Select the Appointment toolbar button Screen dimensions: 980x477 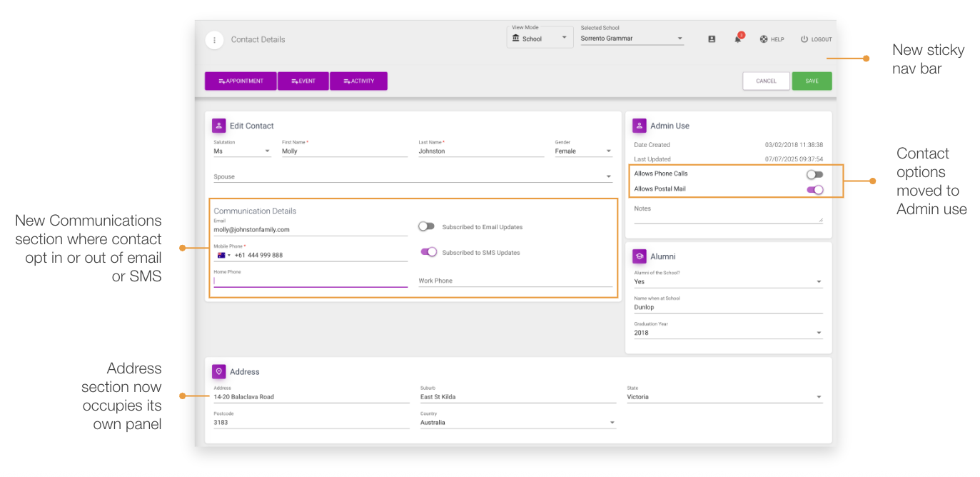pyautogui.click(x=240, y=81)
